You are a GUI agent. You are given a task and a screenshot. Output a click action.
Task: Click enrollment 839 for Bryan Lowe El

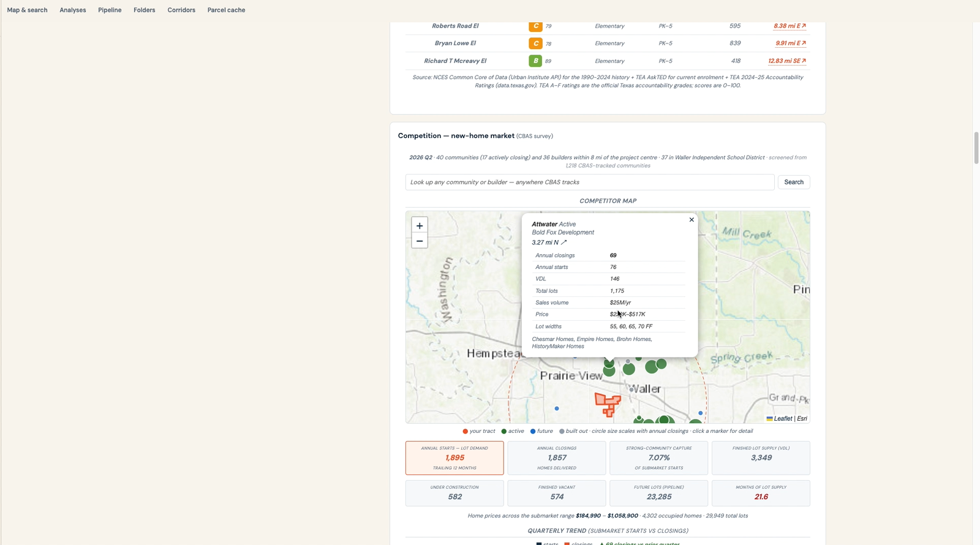(x=735, y=43)
